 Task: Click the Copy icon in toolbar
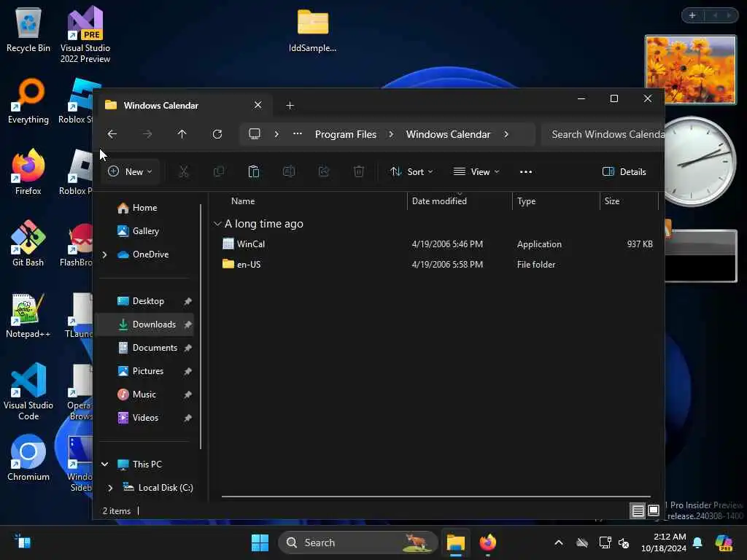click(219, 172)
